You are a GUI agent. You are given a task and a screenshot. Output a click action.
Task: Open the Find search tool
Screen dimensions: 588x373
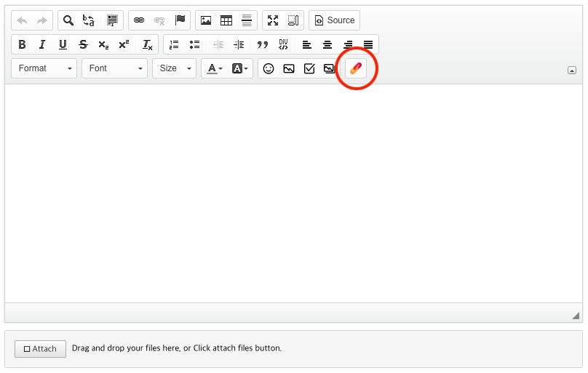[68, 20]
